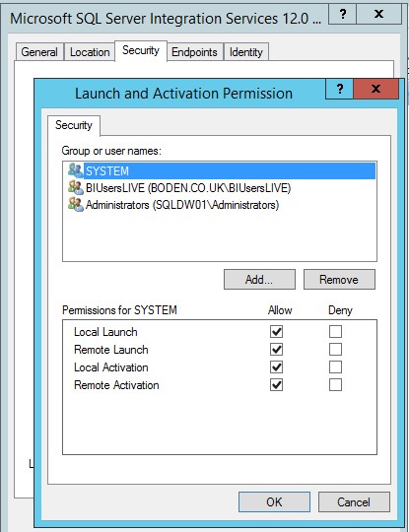Click the Allow column header

[280, 310]
